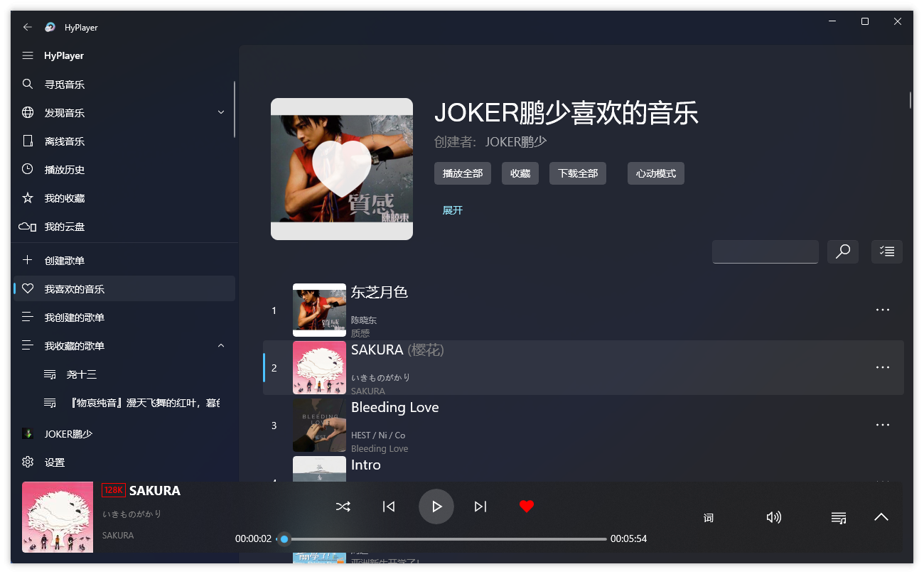924x574 pixels.
Task: Open 我创建的歌单 list
Action: pyautogui.click(x=124, y=318)
